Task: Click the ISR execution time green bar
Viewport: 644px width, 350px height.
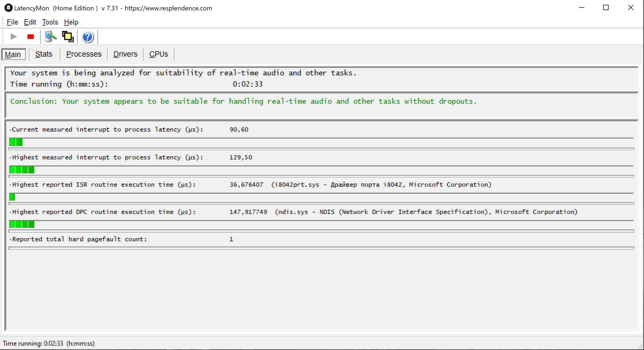Action: tap(12, 197)
